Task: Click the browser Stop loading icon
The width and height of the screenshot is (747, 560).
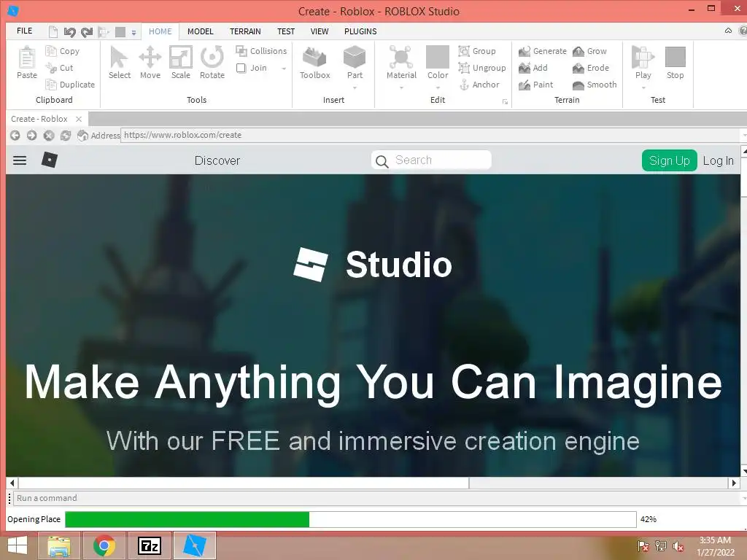Action: (x=49, y=135)
